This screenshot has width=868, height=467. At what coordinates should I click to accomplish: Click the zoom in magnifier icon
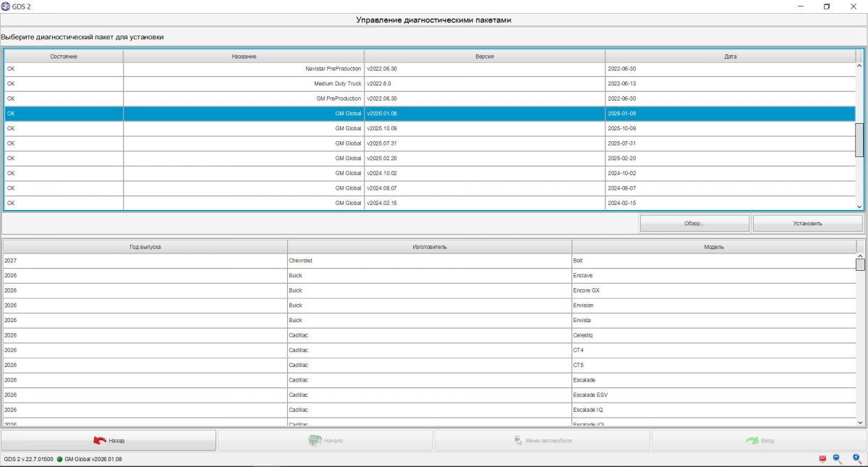[x=856, y=458]
